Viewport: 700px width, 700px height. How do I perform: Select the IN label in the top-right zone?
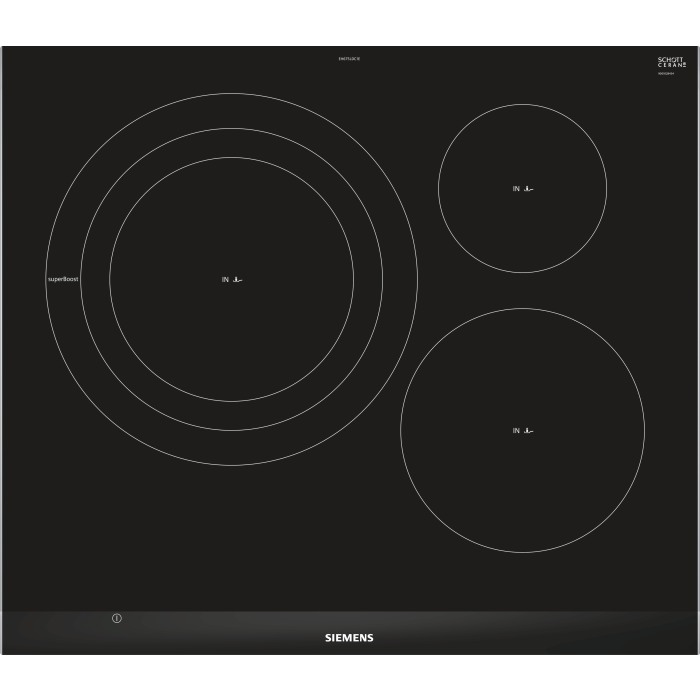pyautogui.click(x=517, y=188)
